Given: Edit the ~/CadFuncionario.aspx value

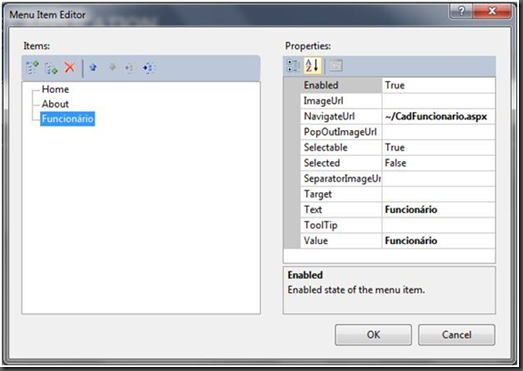Looking at the screenshot, I should tap(438, 116).
